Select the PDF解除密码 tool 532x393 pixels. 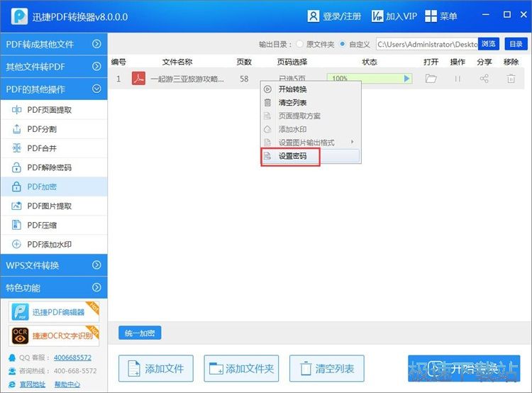point(54,167)
